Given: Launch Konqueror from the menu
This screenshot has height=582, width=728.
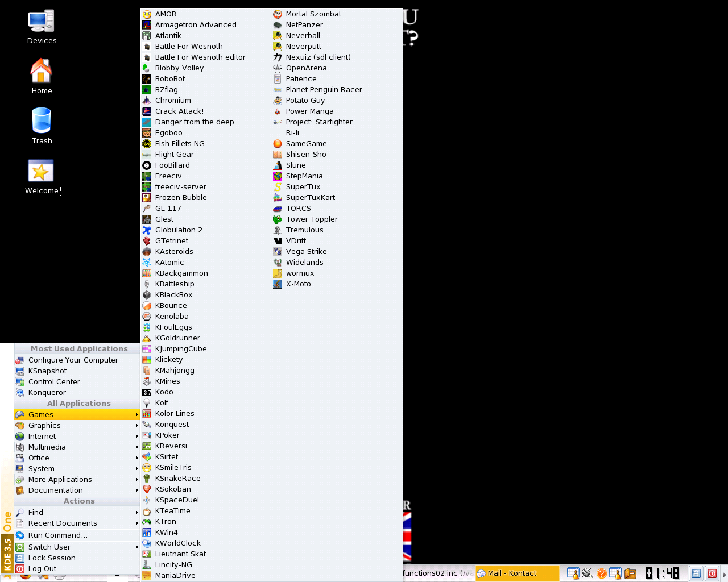Looking at the screenshot, I should tap(77, 393).
